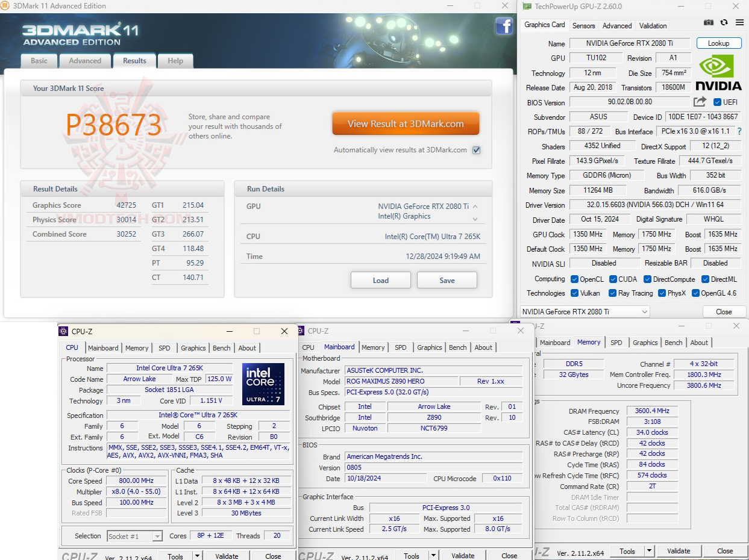The image size is (749, 560).
Task: Open the Validation tab in GPU-Z
Action: point(653,26)
